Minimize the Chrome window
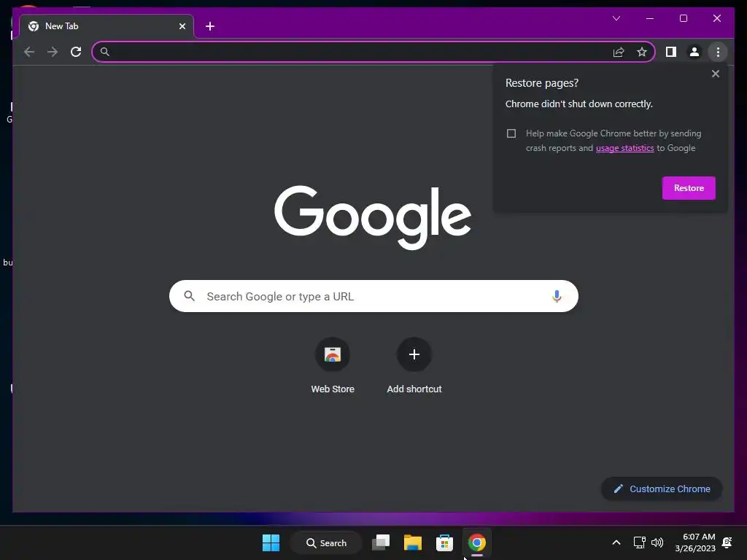Image resolution: width=747 pixels, height=560 pixels. pyautogui.click(x=650, y=18)
